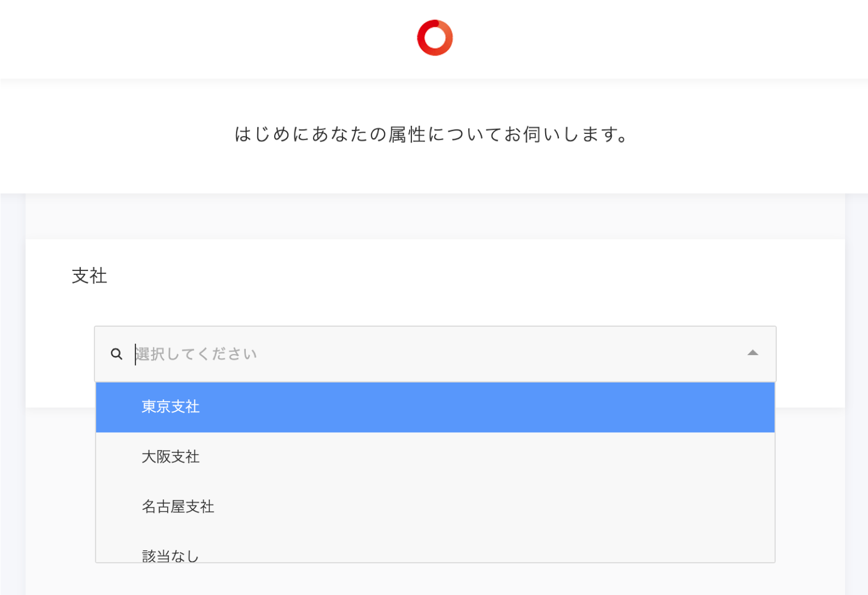Click the empty header bar right of the logo
Viewport: 868px width, 595px height.
point(656,38)
